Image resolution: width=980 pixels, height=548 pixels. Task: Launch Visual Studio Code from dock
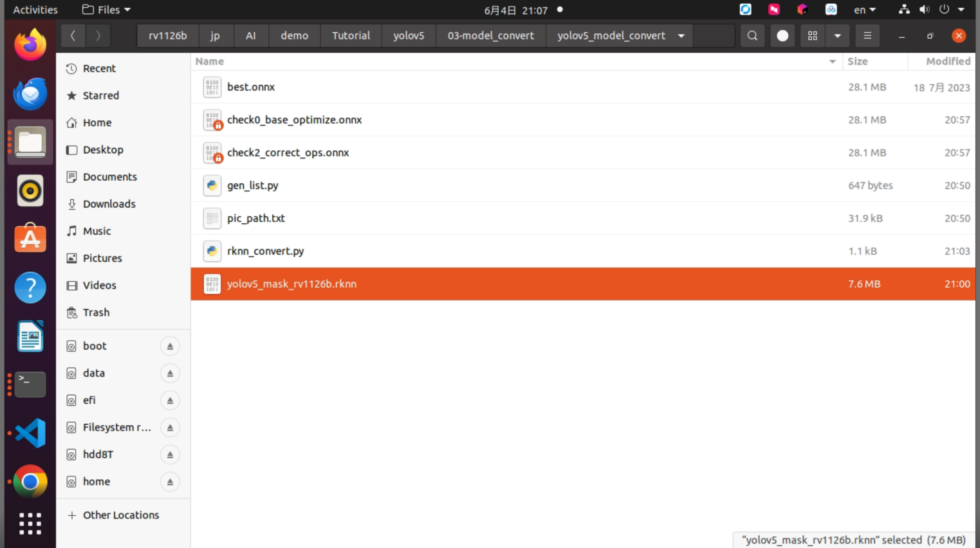pos(30,433)
